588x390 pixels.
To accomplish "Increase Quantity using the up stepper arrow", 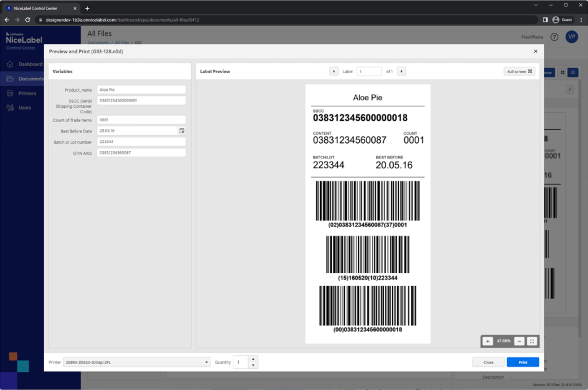I will click(x=253, y=359).
